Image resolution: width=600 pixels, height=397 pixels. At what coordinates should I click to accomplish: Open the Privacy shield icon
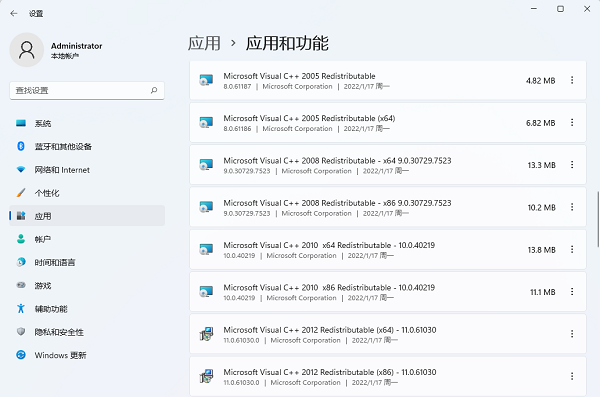point(21,332)
